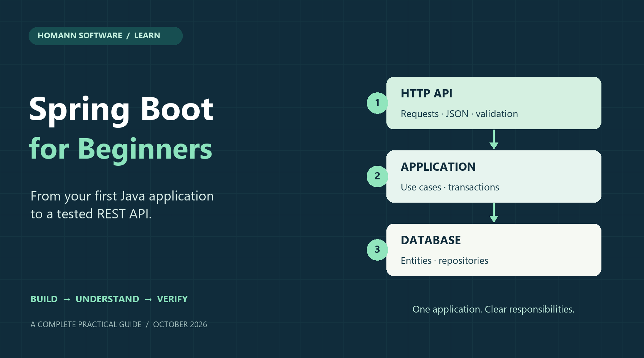Click 'Requests · JSON · validation' text

[x=459, y=114]
